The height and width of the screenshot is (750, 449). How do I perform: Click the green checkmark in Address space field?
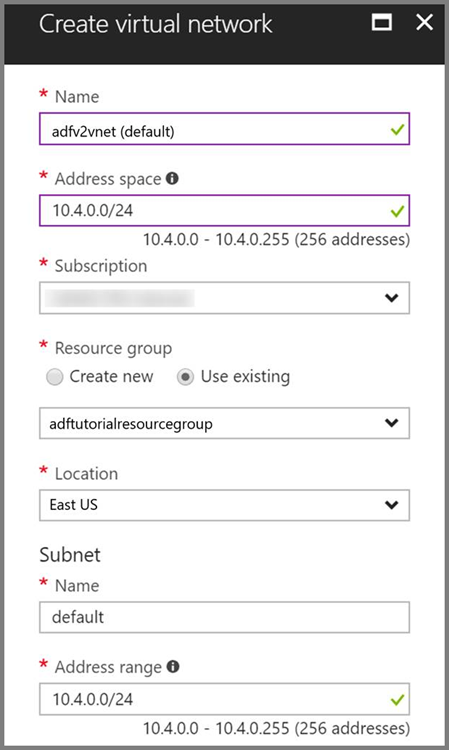click(x=397, y=211)
